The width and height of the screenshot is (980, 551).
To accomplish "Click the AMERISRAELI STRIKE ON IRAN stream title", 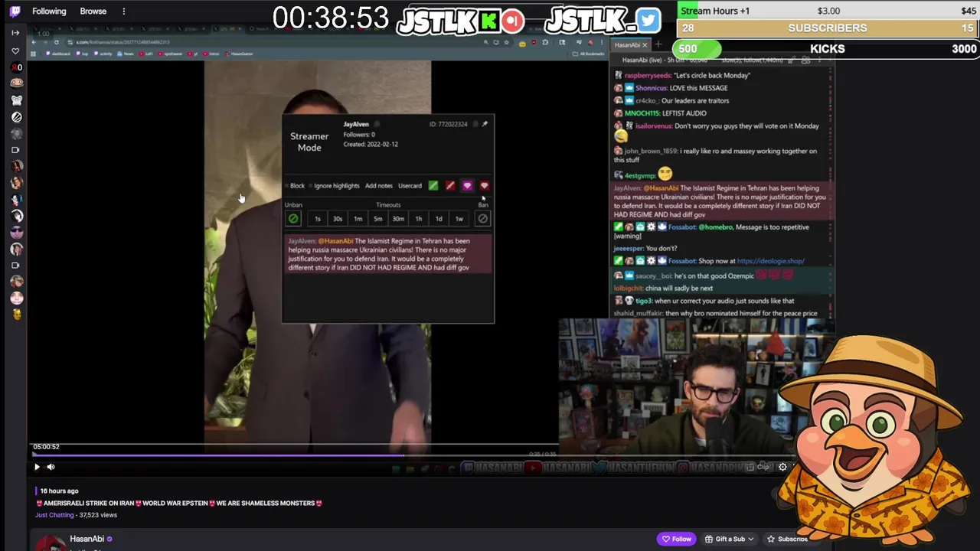I will [x=178, y=504].
